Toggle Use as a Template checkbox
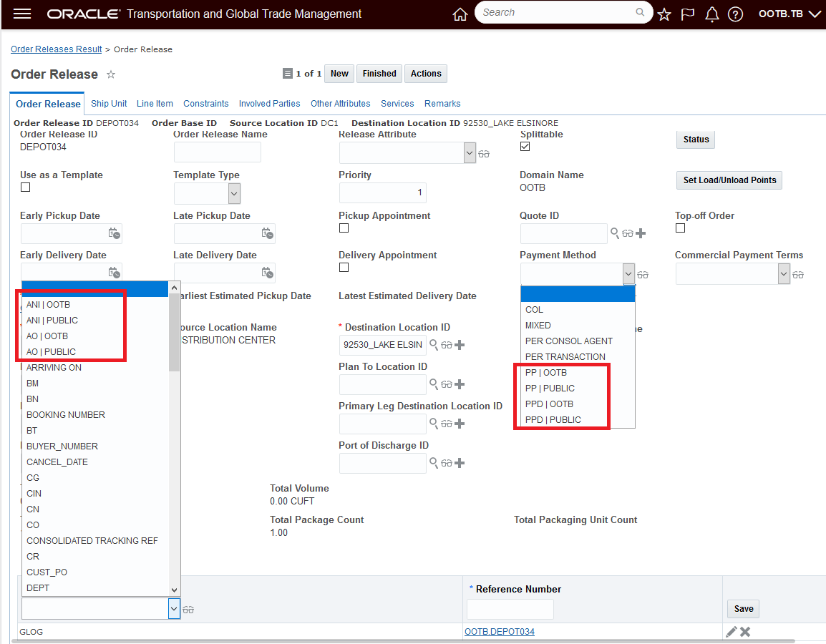Viewport: 826px width, 644px height. tap(25, 187)
